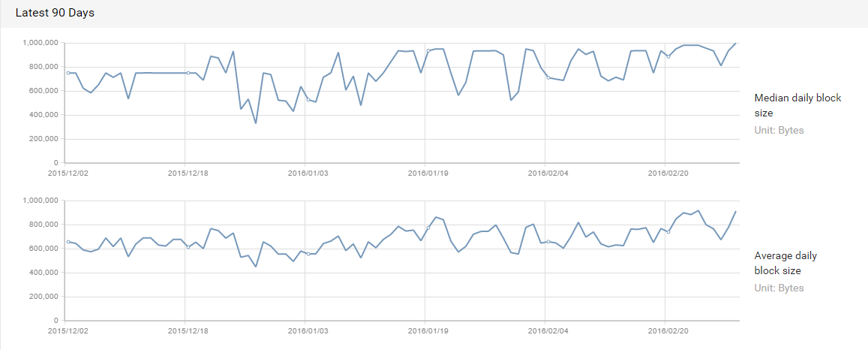Click "Unit: Bytes" under Average daily block size

(x=779, y=288)
